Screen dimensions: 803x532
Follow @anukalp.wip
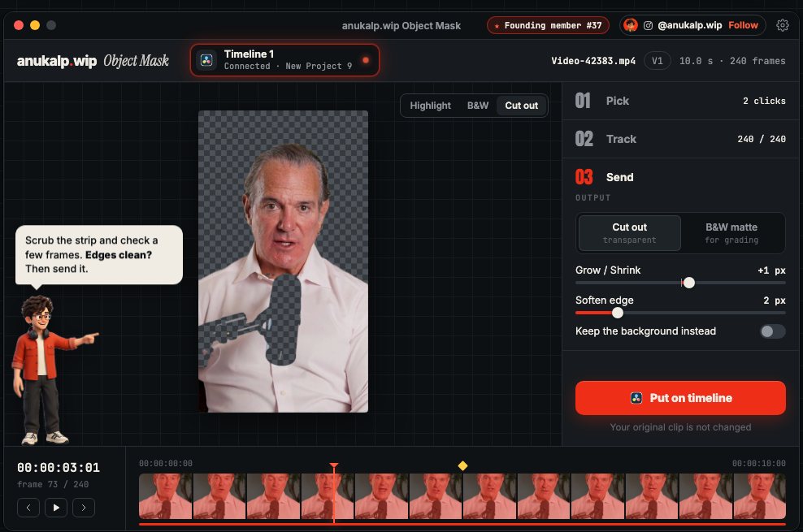(x=743, y=25)
